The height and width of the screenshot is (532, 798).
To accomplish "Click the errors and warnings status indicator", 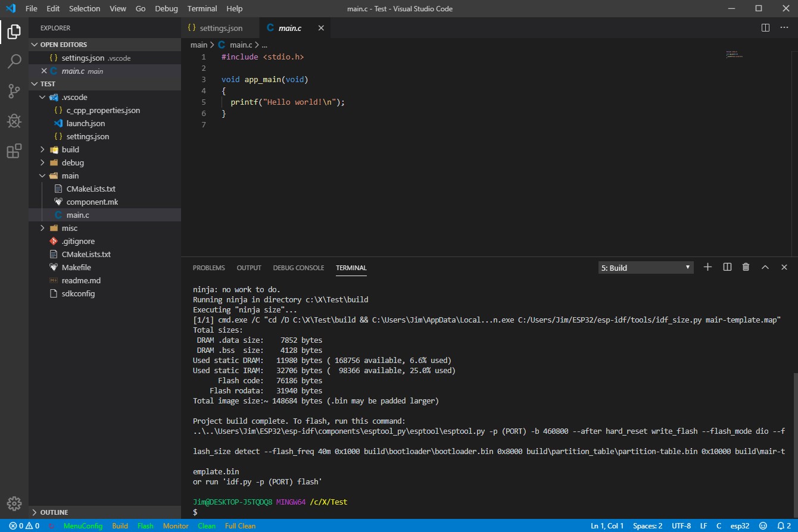I will (x=24, y=526).
